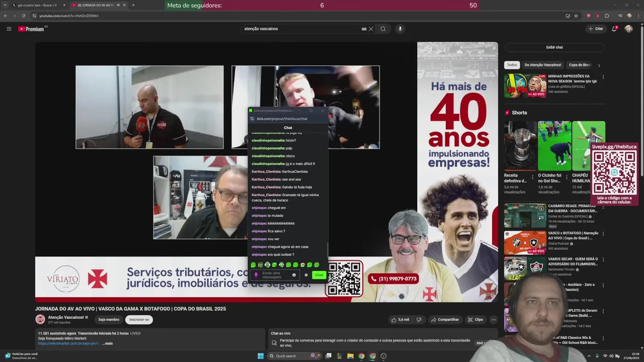Open the O Cicinho foi short thumbnail

[x=554, y=146]
